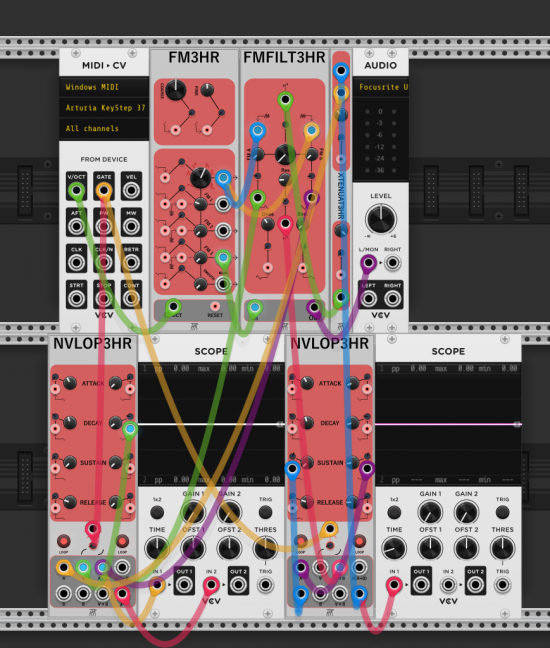Click the TRIG input port on right SCOPE
Image resolution: width=550 pixels, height=648 pixels.
click(x=502, y=585)
